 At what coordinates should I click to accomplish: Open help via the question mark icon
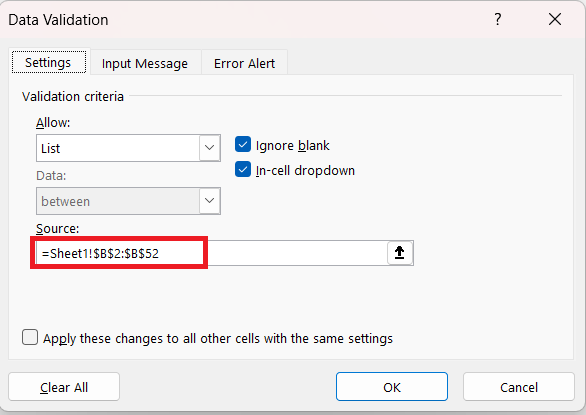[x=497, y=19]
